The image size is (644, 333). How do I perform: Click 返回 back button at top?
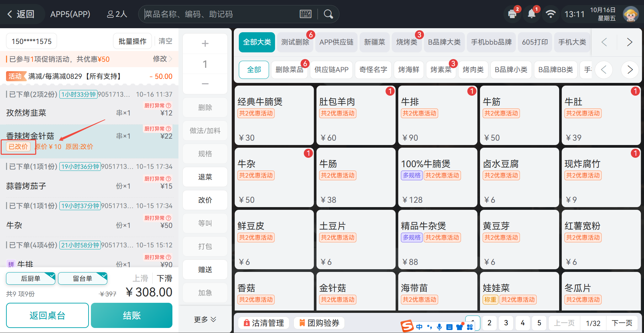point(21,14)
